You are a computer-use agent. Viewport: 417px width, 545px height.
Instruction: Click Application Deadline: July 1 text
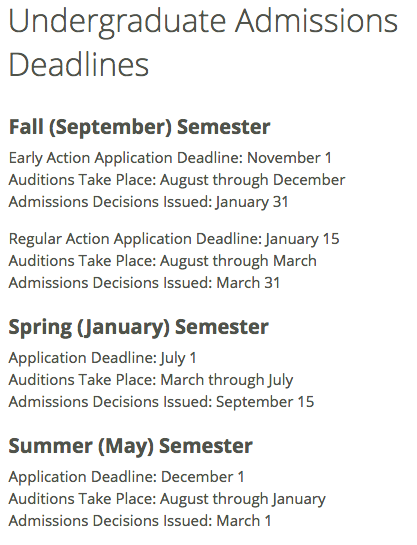coord(103,358)
